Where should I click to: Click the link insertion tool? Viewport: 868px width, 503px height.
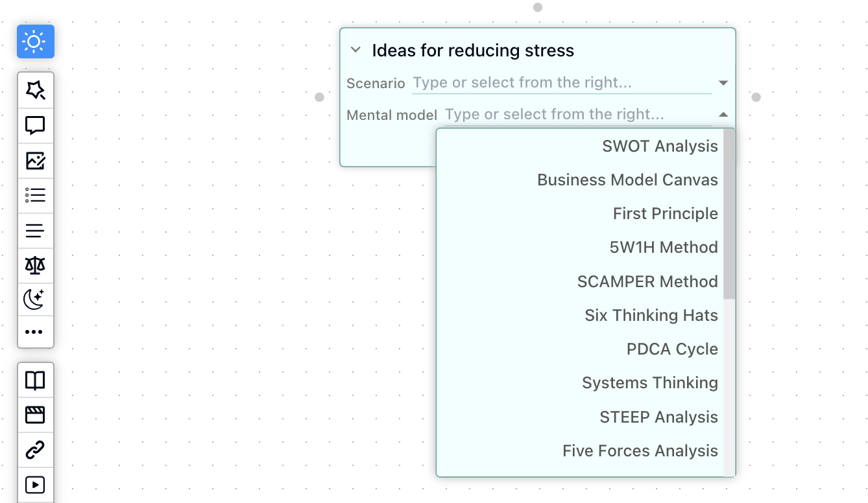36,450
